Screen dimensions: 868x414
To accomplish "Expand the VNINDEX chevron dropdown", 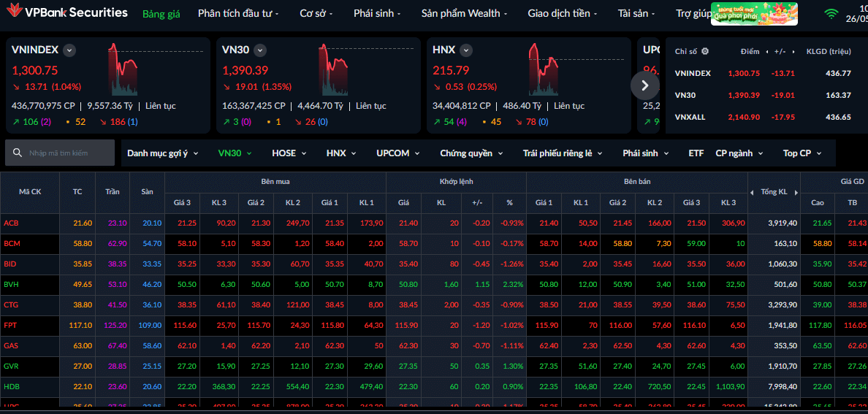I will 69,50.
